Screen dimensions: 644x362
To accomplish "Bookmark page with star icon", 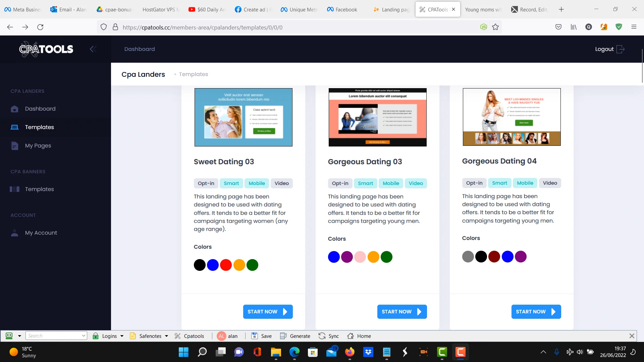I will pos(495,27).
